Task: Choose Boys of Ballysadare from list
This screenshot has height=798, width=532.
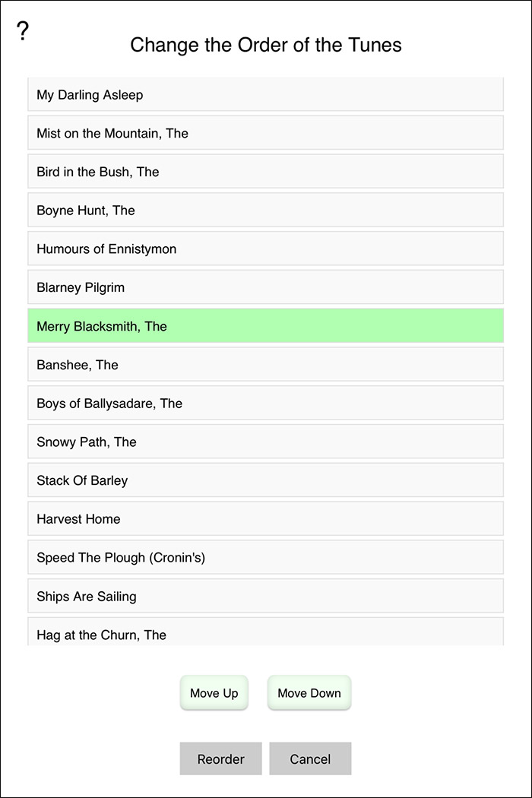Action: (x=265, y=404)
